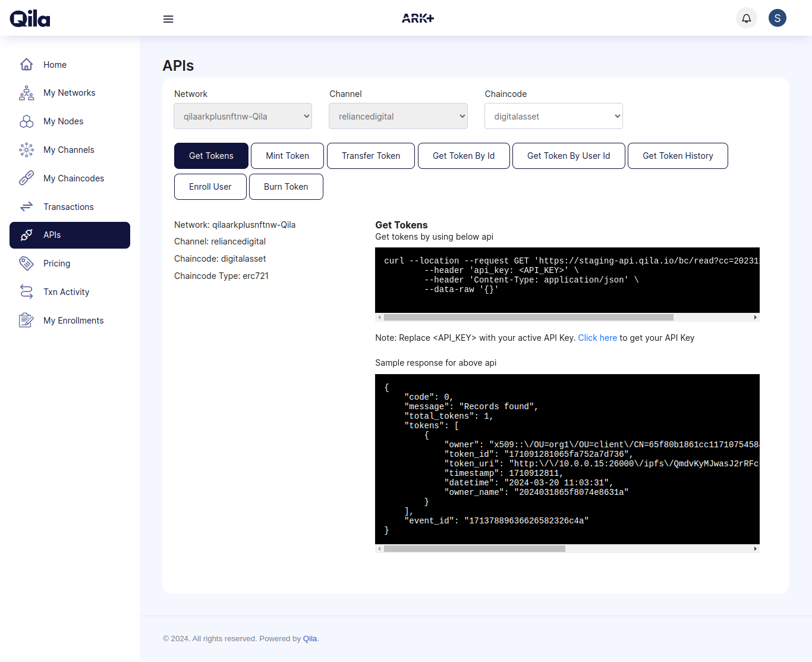This screenshot has width=812, height=662.
Task: Click the 'Get Tokens' section heading
Action: coord(401,225)
